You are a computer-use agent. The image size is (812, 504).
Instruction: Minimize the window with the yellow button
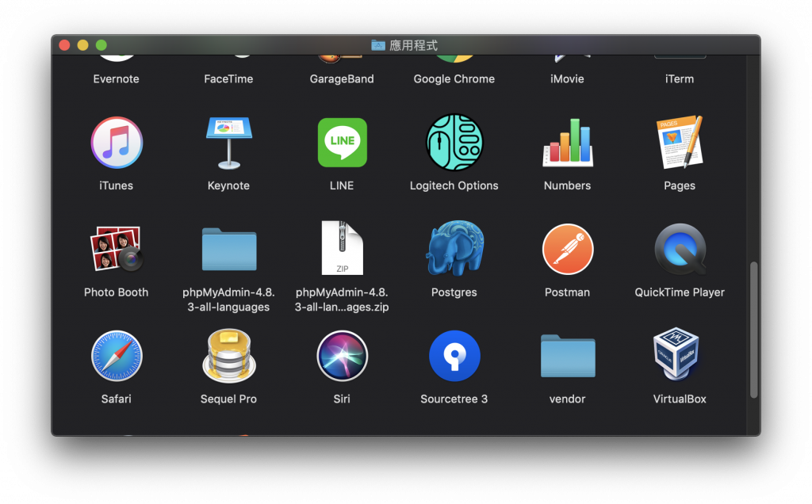click(82, 45)
